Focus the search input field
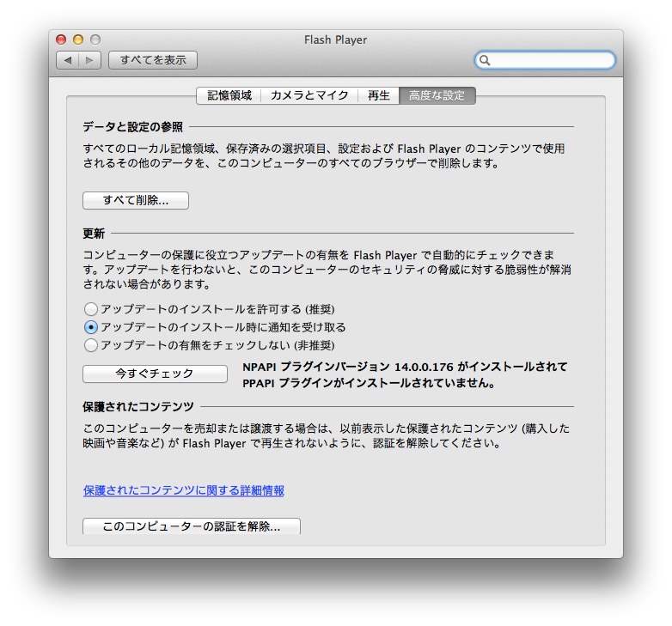Viewport: 672px width, 626px height. pos(545,60)
